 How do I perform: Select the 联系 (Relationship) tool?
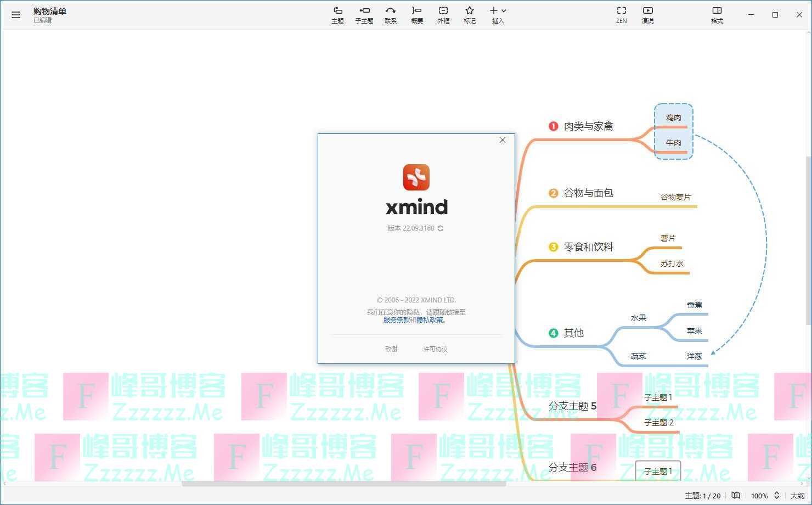pos(390,14)
